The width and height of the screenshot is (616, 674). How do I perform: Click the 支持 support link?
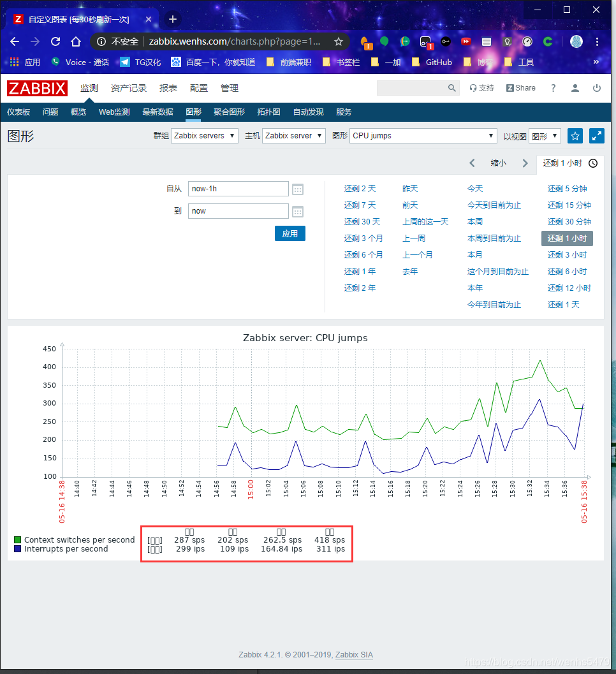pyautogui.click(x=482, y=88)
